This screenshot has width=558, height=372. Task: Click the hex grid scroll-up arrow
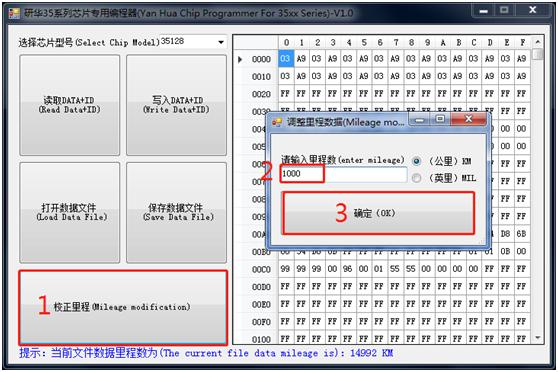tap(538, 42)
